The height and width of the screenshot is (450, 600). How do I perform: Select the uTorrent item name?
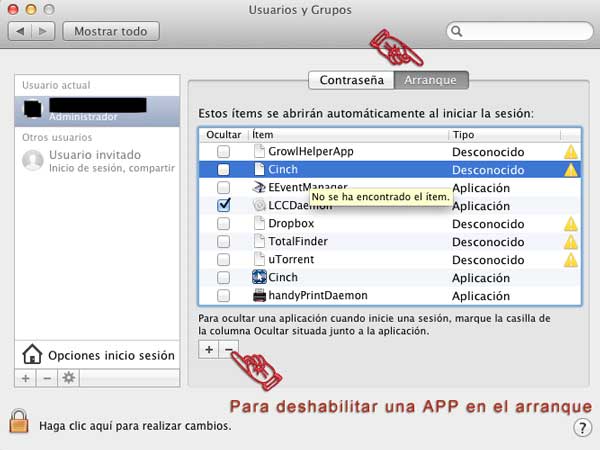tap(291, 259)
